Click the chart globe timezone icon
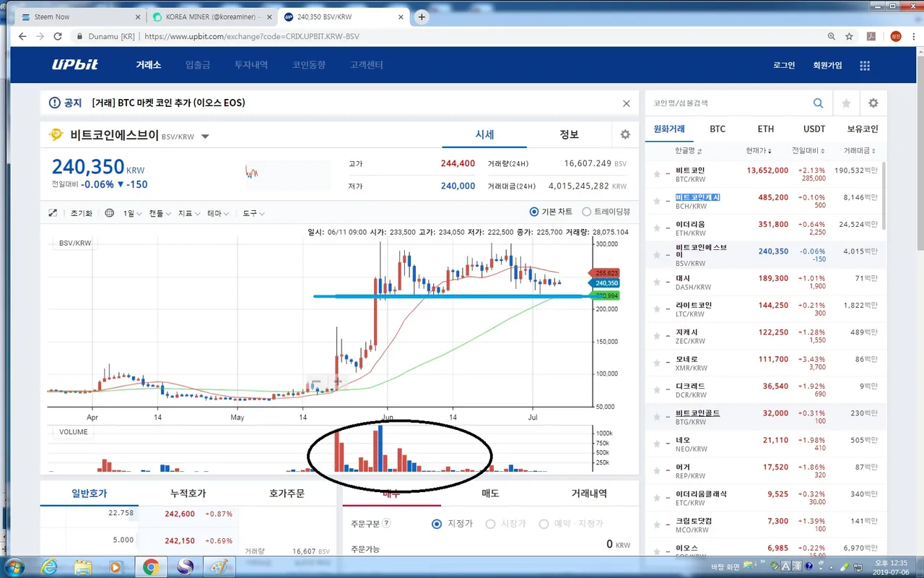 [x=110, y=213]
